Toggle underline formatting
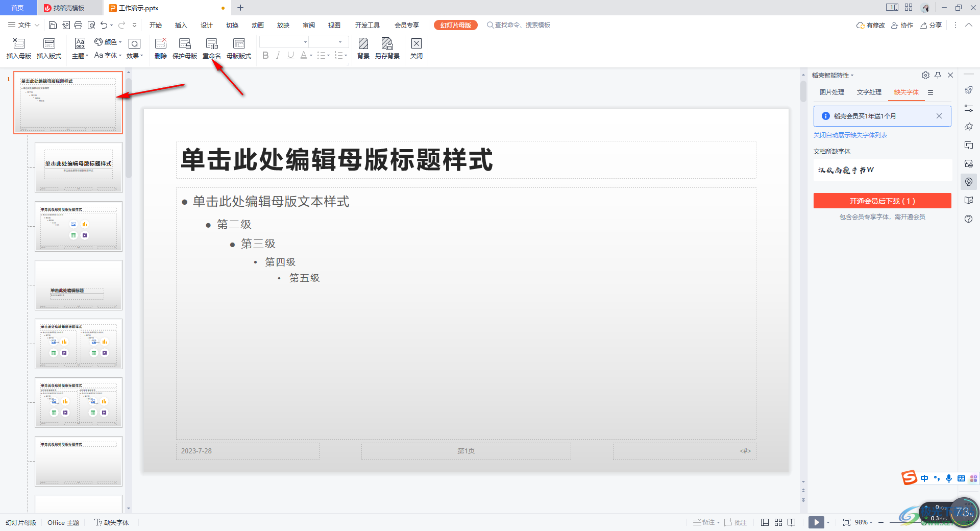The height and width of the screenshot is (531, 980). click(290, 55)
